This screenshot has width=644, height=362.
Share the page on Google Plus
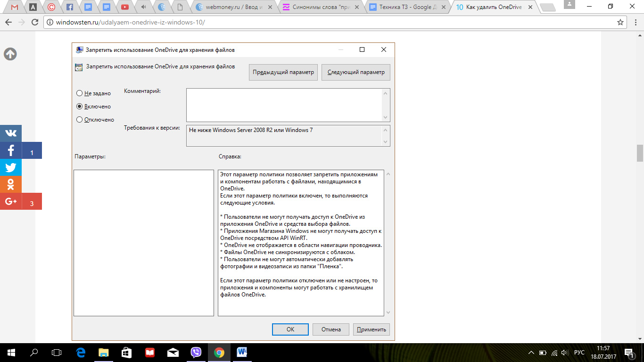click(11, 201)
